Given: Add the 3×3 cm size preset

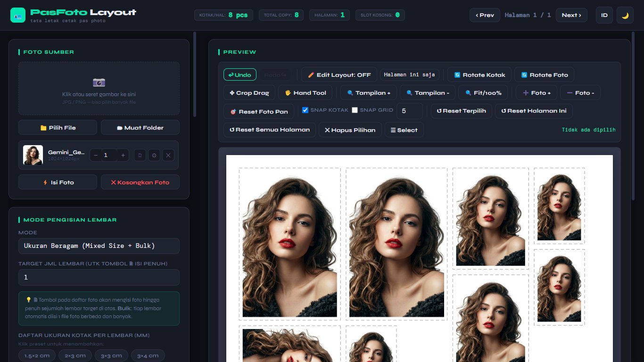Looking at the screenshot, I should 111,356.
